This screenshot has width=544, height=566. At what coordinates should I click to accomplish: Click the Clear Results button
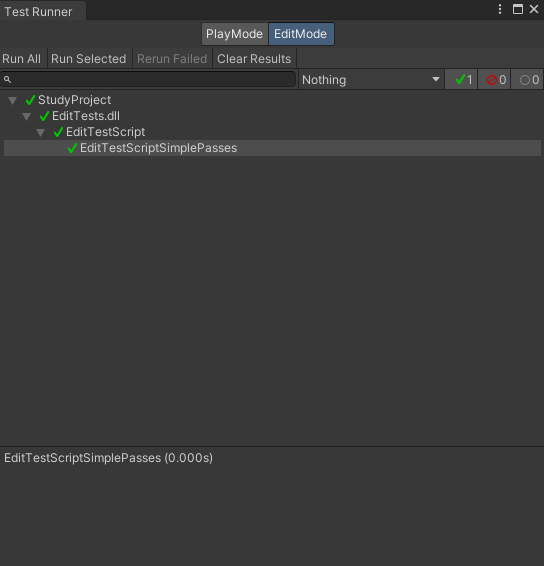(x=254, y=59)
